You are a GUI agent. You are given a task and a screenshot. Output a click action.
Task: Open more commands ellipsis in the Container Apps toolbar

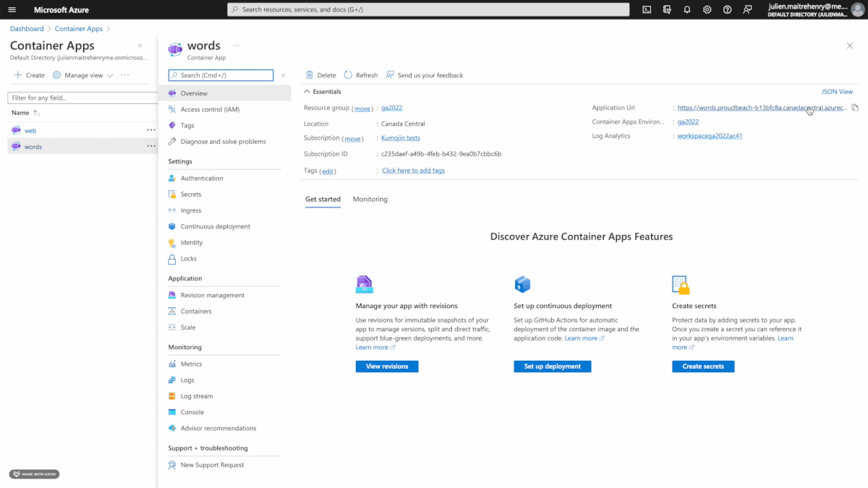[x=125, y=75]
